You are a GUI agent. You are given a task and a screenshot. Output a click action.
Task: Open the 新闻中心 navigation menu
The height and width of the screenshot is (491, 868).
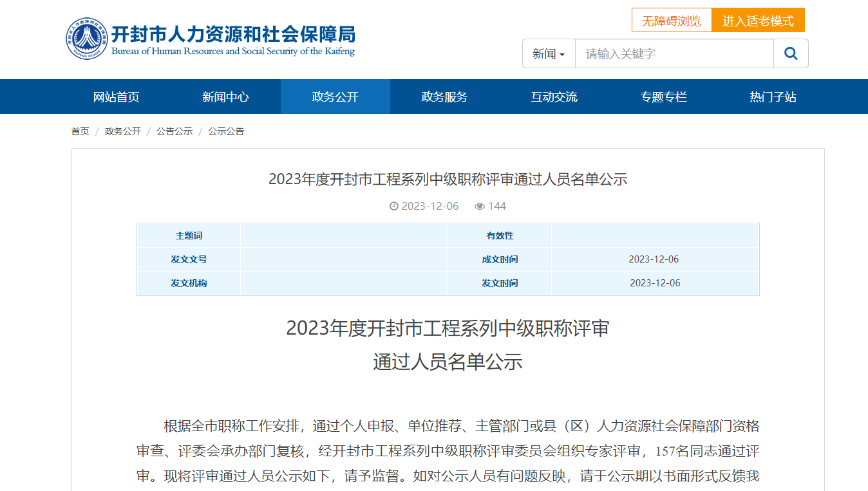(225, 97)
